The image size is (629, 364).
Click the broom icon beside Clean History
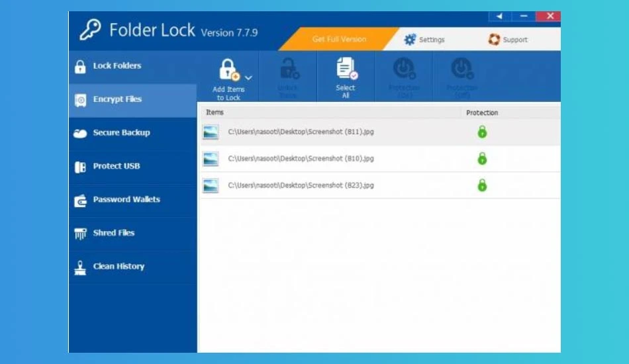[80, 268]
